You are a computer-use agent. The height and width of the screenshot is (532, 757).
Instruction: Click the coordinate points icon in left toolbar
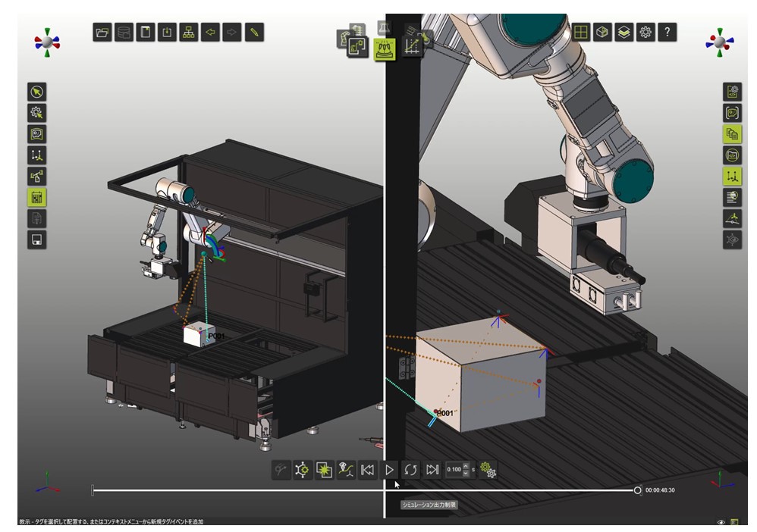pos(36,155)
